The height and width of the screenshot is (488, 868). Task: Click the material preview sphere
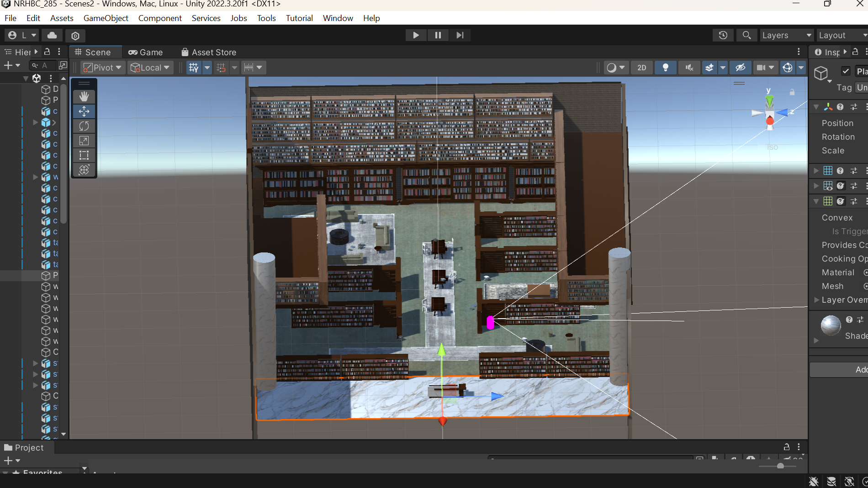coord(831,325)
